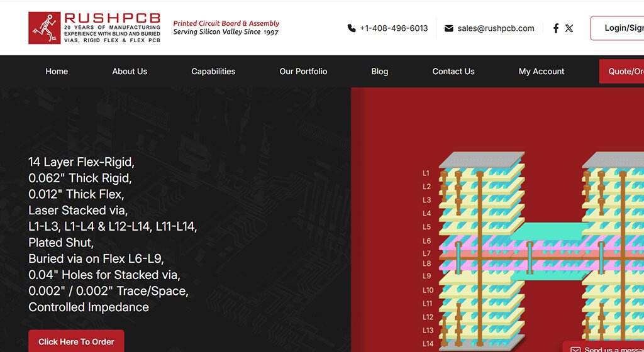644x352 pixels.
Task: Click the Quote/Order red button
Action: tap(621, 72)
